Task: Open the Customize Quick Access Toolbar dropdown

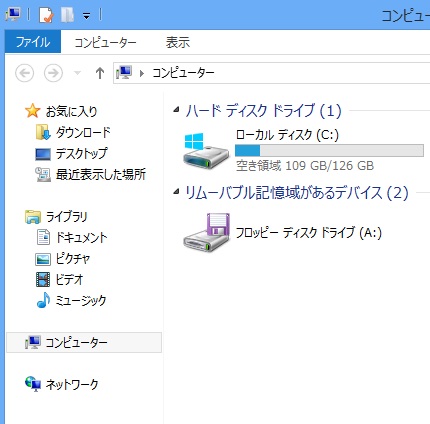Action: (86, 16)
